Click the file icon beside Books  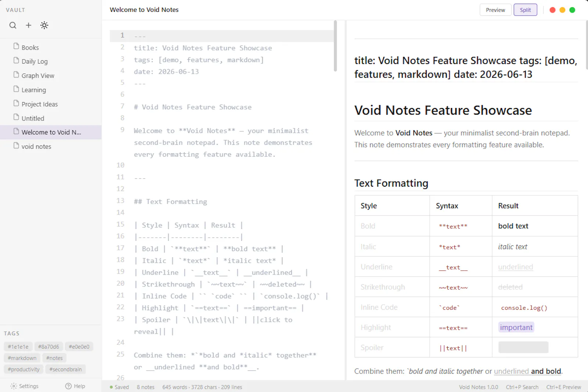pyautogui.click(x=16, y=46)
